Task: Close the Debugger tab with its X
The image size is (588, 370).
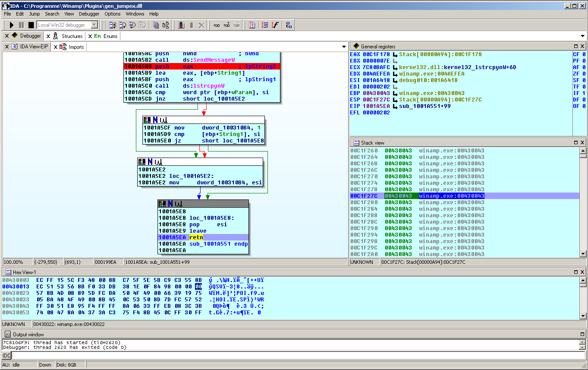Action: click(6, 36)
